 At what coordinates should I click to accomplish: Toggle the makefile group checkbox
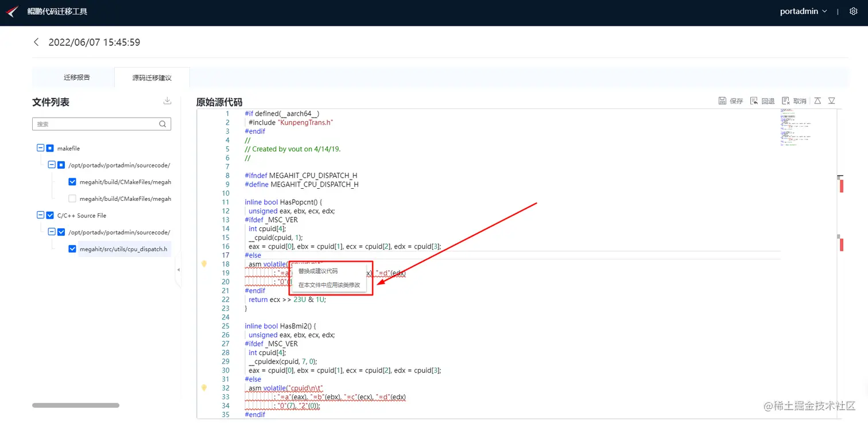(50, 148)
